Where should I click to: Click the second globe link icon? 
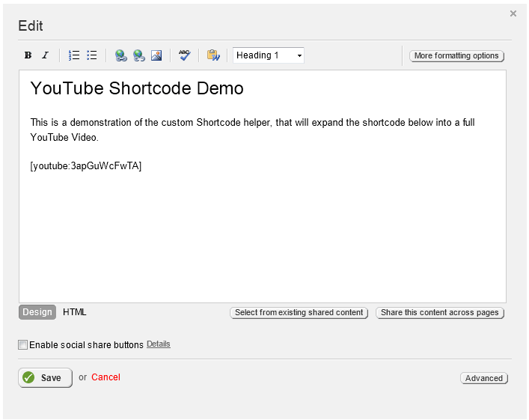tap(138, 55)
